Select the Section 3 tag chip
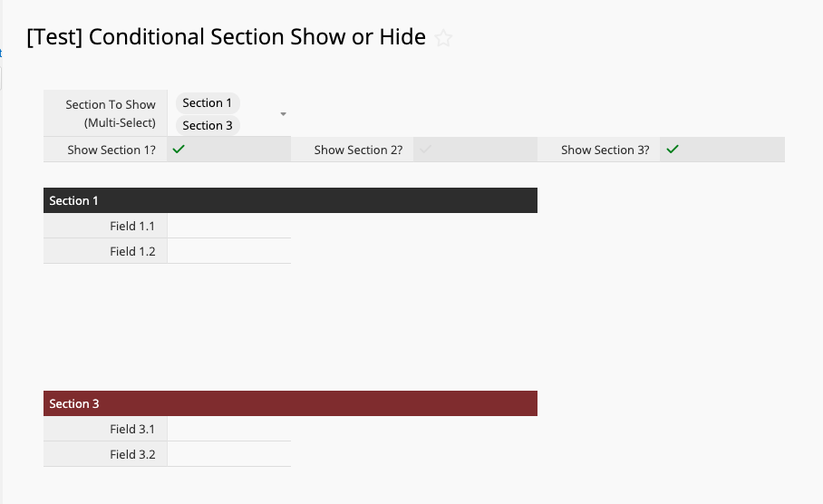The image size is (823, 504). click(208, 125)
